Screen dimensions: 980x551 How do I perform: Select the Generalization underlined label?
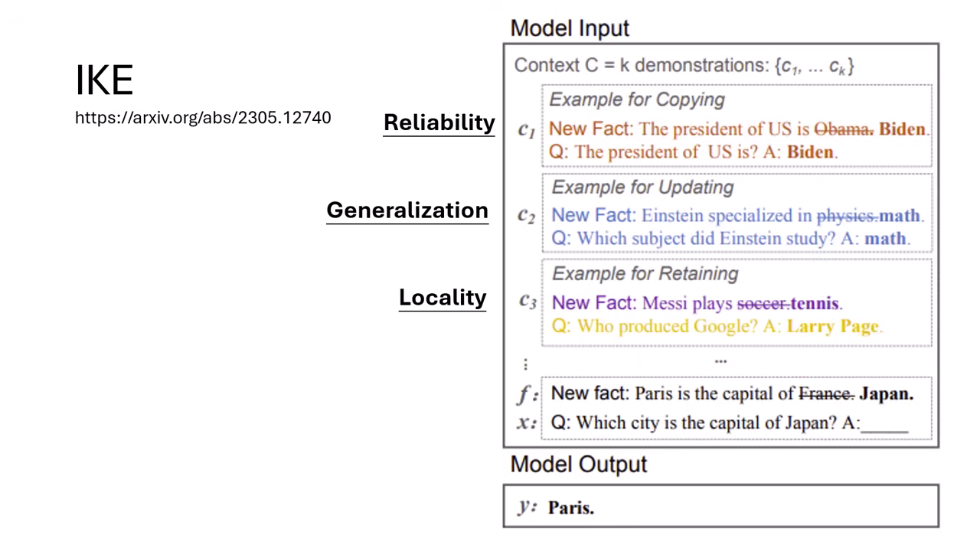[x=407, y=210]
